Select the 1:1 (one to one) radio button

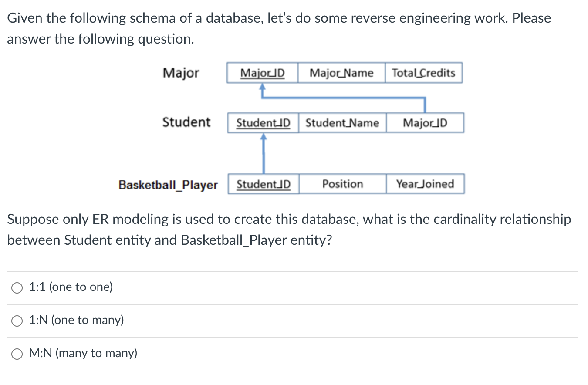[17, 287]
